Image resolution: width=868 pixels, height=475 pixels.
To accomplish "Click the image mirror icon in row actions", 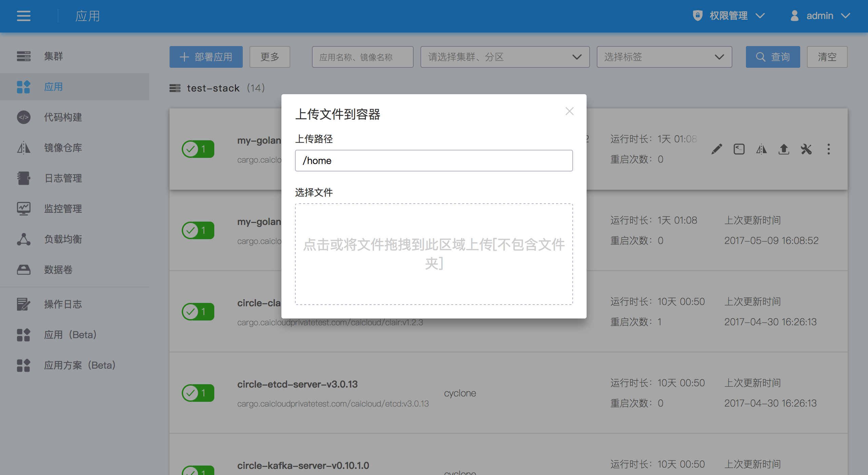I will tap(761, 149).
